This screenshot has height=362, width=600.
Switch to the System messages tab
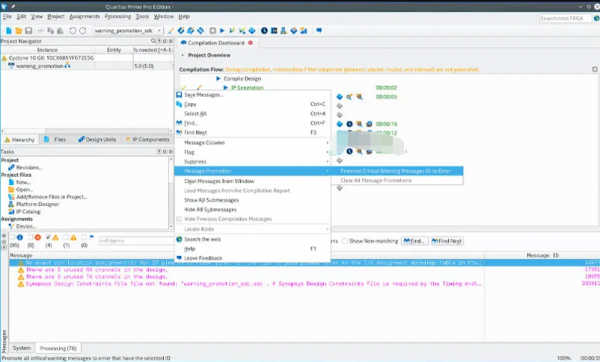(21, 348)
